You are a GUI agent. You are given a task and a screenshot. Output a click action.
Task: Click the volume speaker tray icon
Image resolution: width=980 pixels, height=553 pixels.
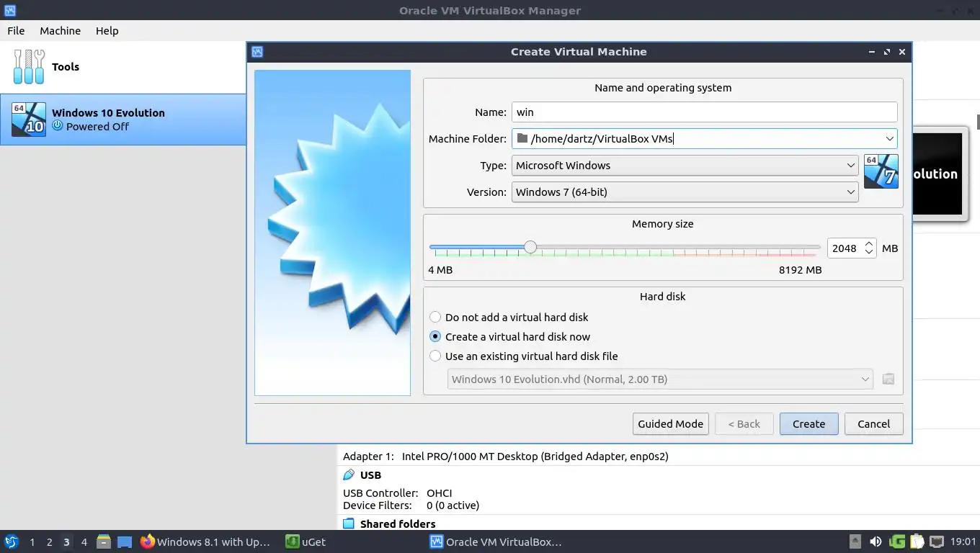[x=876, y=541]
